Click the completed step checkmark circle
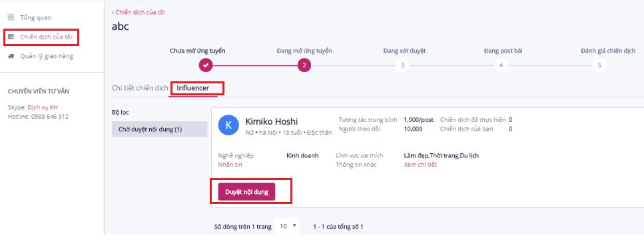644x246 pixels. click(205, 65)
